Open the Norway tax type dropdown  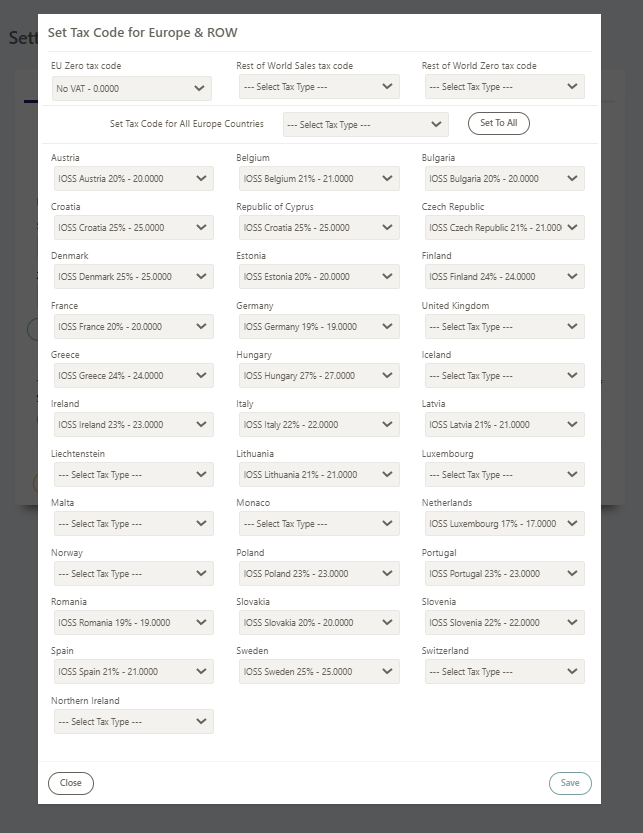pyautogui.click(x=133, y=573)
